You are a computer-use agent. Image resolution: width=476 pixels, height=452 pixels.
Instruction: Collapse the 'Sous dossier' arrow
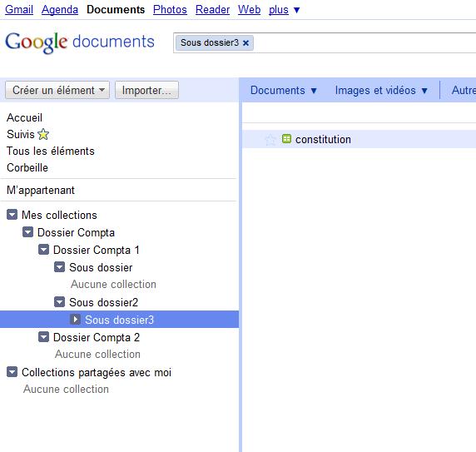click(59, 267)
